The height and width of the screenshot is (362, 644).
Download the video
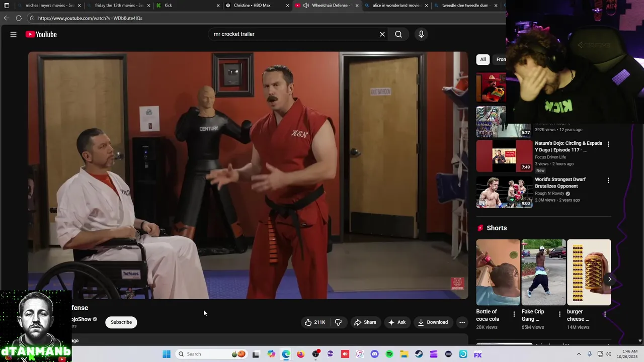pyautogui.click(x=433, y=322)
